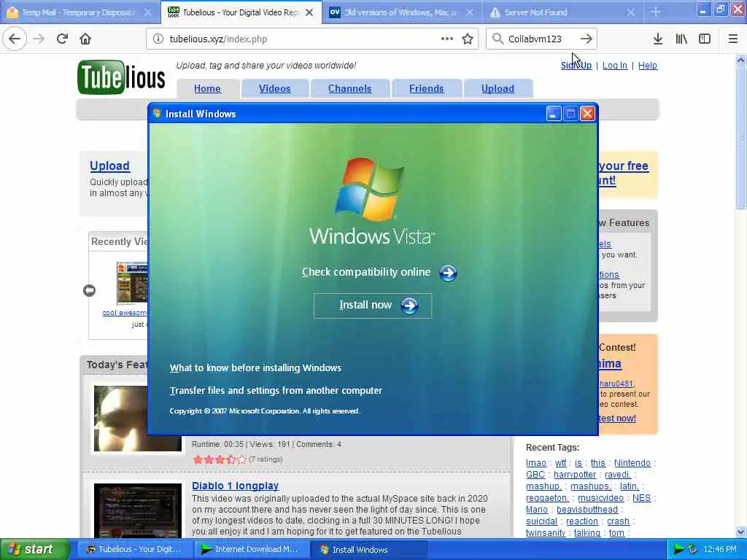Screen dimensions: 747x560
Task: Click the Nintendo tag
Action: 632,463
